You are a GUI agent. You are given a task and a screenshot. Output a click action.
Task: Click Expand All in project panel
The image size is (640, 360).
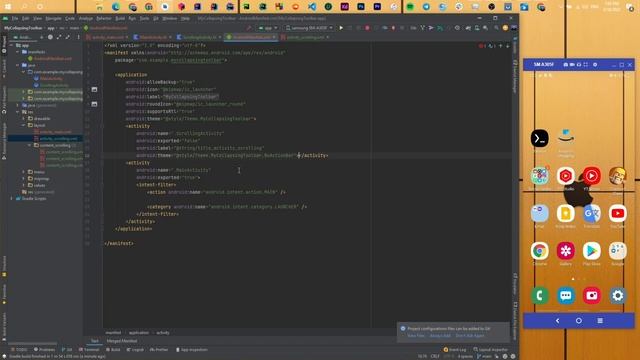point(59,37)
